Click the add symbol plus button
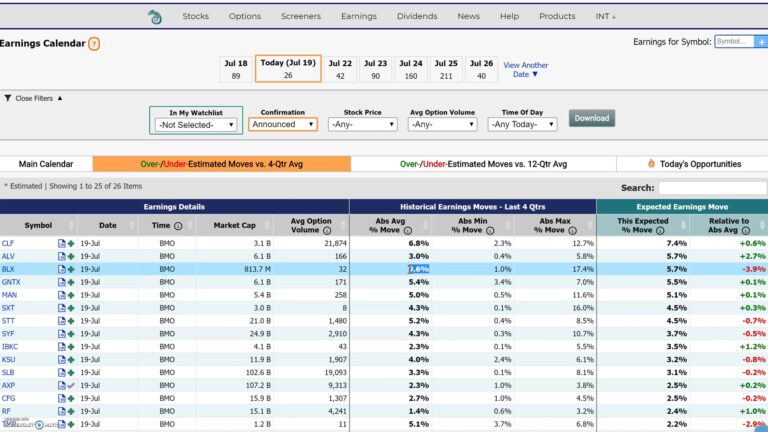 tap(761, 42)
